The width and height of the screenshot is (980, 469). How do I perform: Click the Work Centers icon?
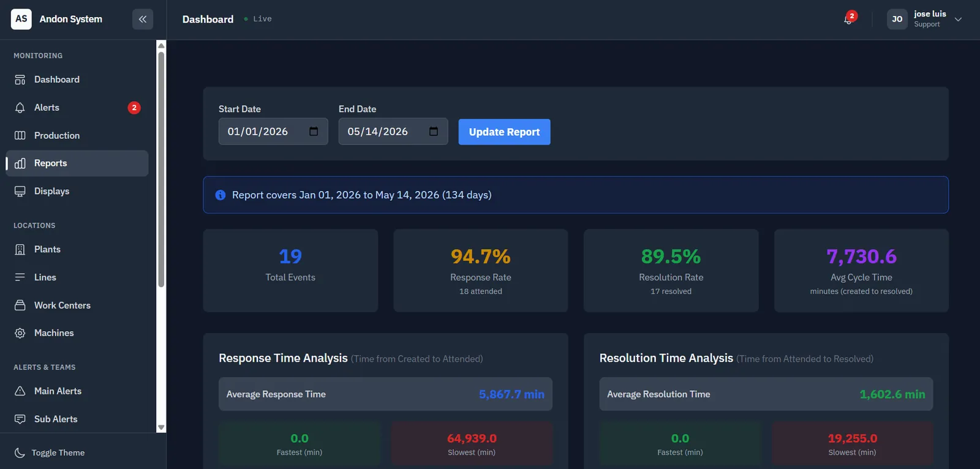20,305
